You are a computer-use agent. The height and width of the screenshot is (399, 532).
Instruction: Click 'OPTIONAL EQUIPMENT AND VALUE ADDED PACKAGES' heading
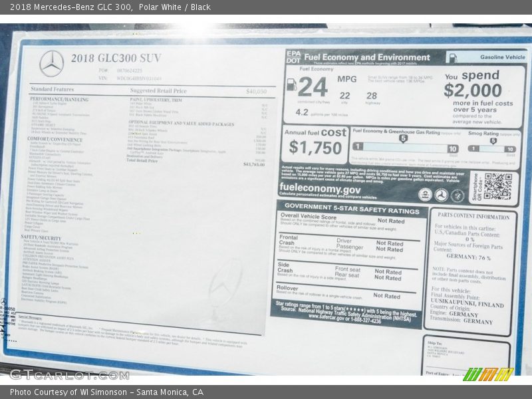point(181,124)
